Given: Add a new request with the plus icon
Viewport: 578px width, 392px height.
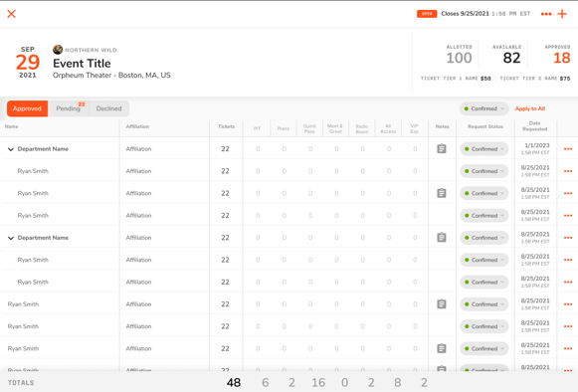Looking at the screenshot, I should [562, 14].
